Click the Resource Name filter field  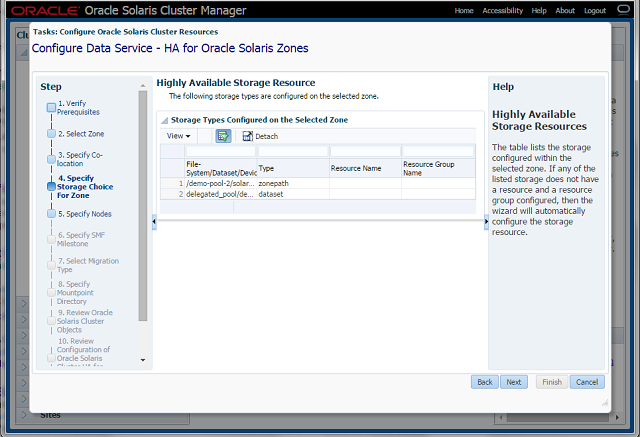click(x=364, y=151)
